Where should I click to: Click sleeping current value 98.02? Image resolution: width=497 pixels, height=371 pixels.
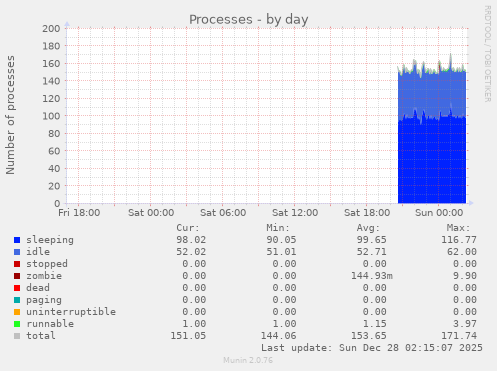tap(191, 240)
